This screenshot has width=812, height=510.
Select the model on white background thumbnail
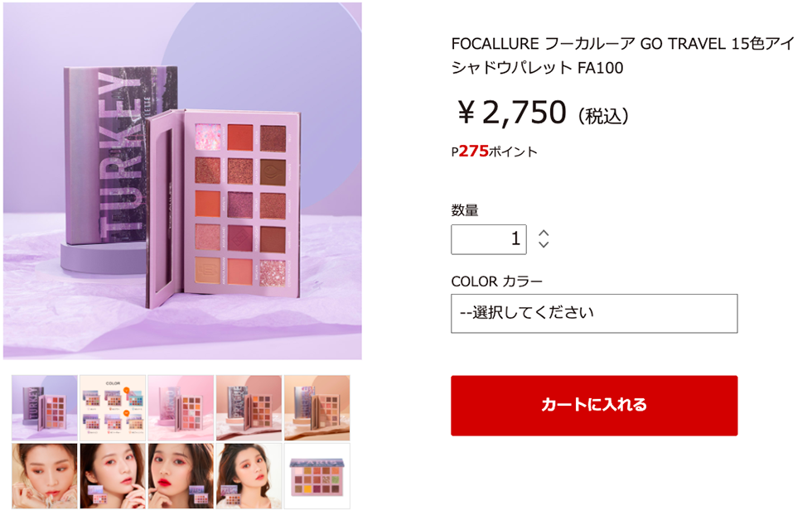pos(249,476)
